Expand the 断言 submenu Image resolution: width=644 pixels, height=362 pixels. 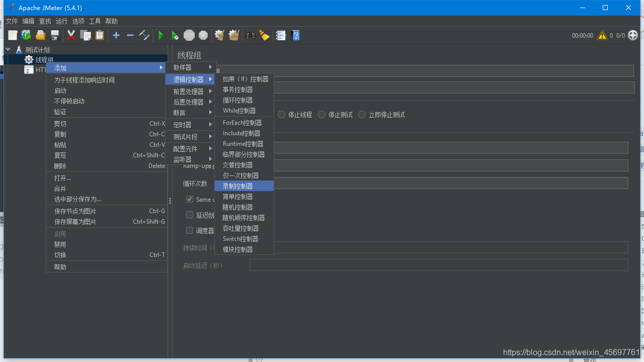coord(191,113)
